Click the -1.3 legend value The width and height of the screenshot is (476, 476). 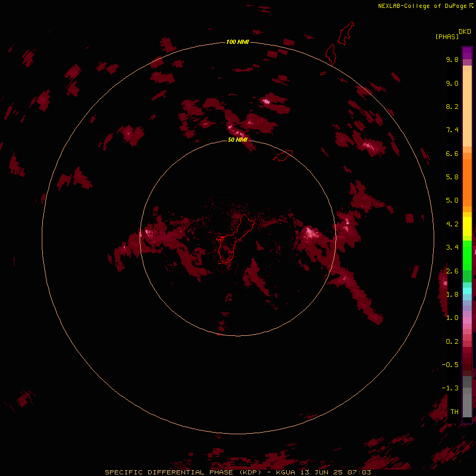(x=450, y=388)
